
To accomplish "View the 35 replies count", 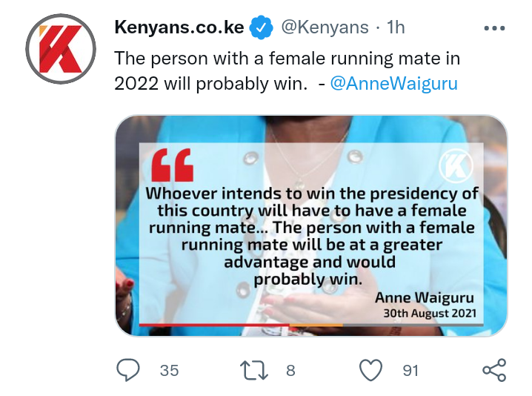I will pyautogui.click(x=169, y=370).
